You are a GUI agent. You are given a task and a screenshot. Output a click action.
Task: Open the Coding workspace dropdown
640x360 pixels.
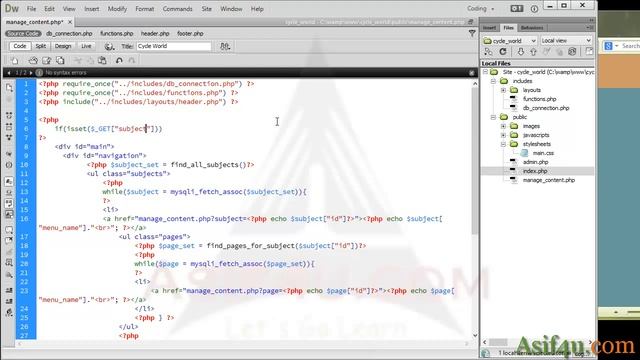coord(480,9)
